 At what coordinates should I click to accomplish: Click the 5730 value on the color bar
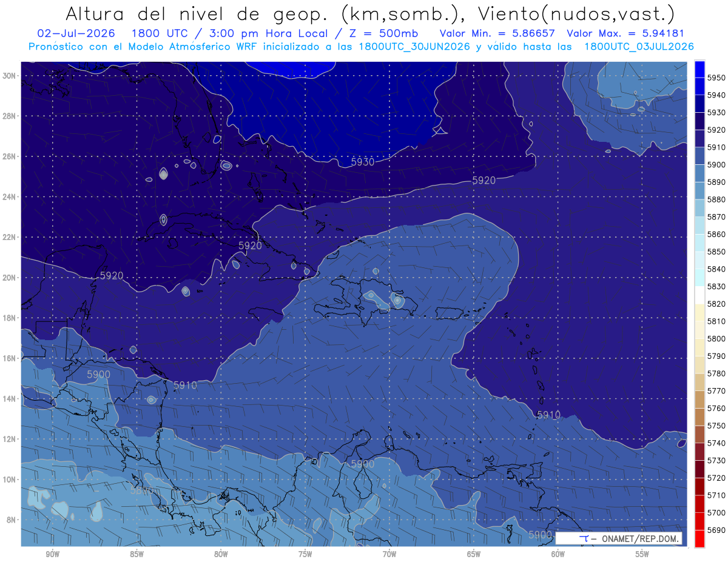click(x=716, y=460)
